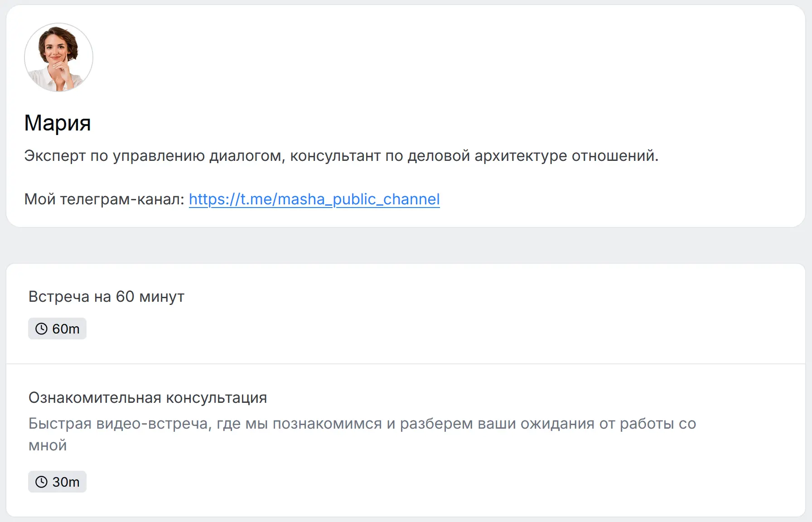812x522 pixels.
Task: Click the word "минут" in the meeting title
Action: (x=161, y=296)
